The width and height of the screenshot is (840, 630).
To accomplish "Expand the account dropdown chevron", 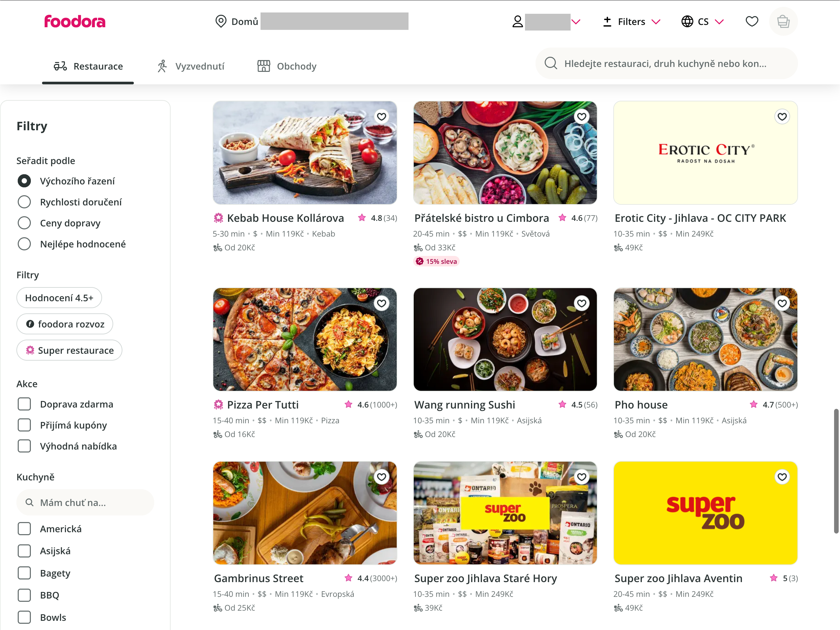I will click(577, 21).
